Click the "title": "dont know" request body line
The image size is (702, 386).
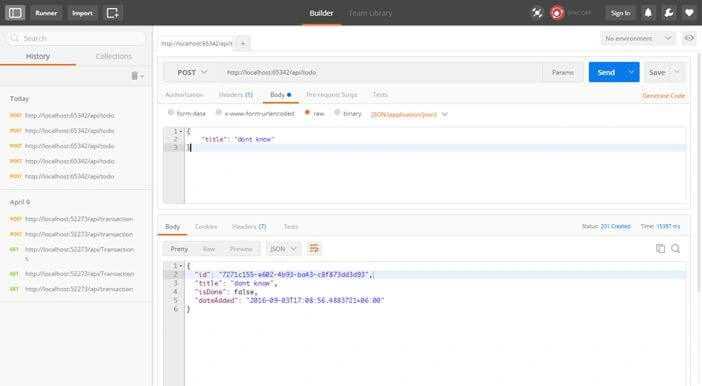click(237, 139)
